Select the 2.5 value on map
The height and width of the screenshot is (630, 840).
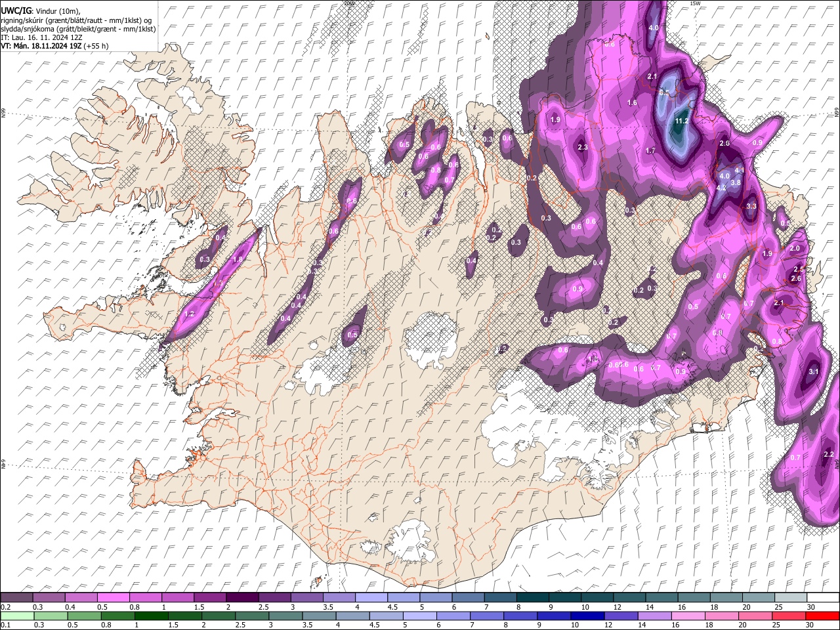[x=799, y=269]
